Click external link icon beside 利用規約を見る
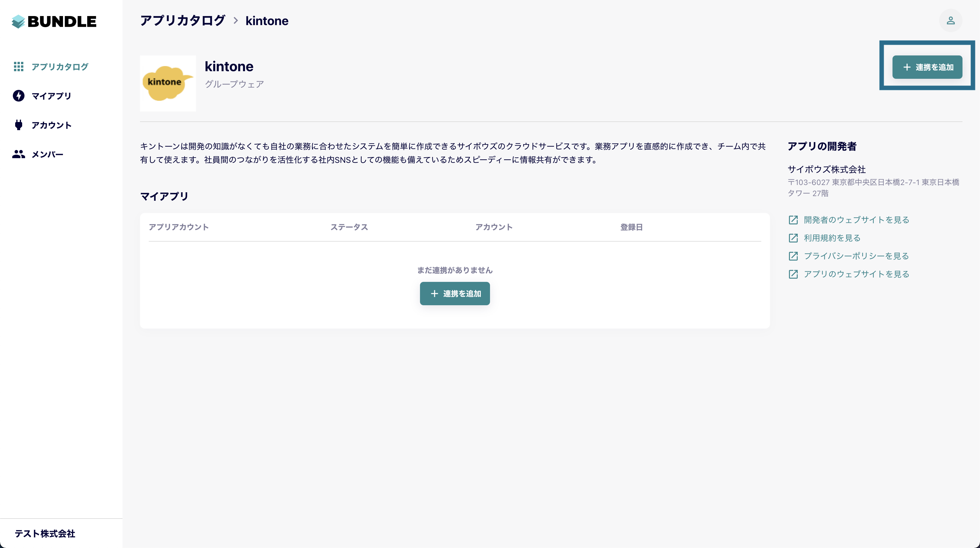Image resolution: width=980 pixels, height=548 pixels. (x=793, y=238)
